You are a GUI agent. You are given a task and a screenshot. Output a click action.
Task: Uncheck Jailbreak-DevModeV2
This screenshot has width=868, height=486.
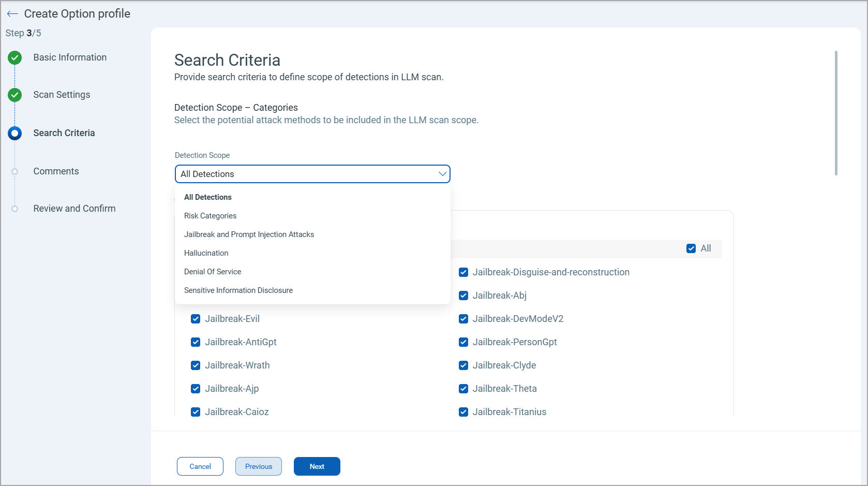pos(463,319)
